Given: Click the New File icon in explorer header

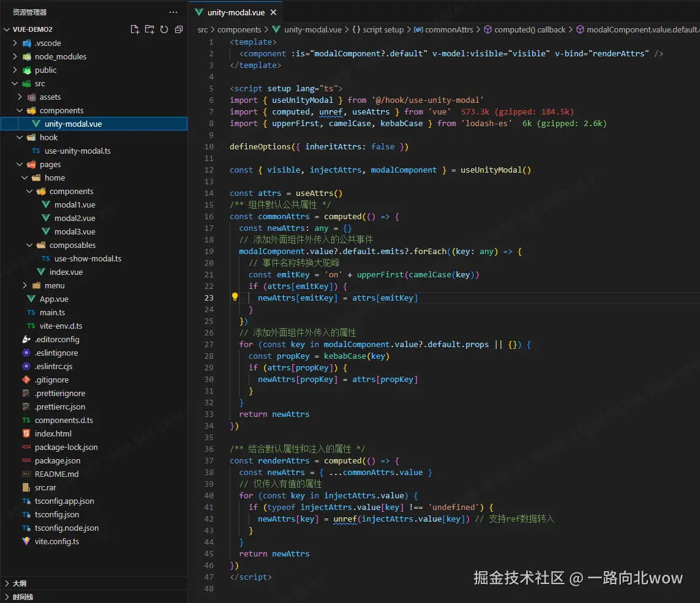Looking at the screenshot, I should [134, 29].
